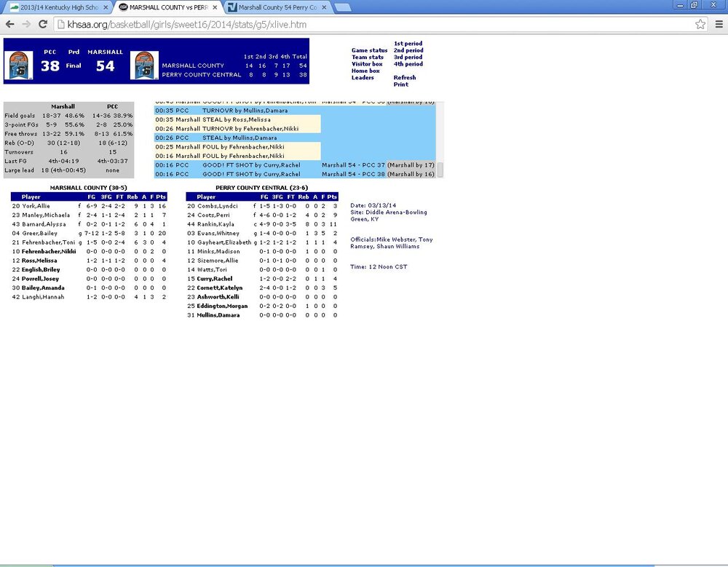
Task: Show 3rd period play-by-play
Action: click(x=408, y=57)
